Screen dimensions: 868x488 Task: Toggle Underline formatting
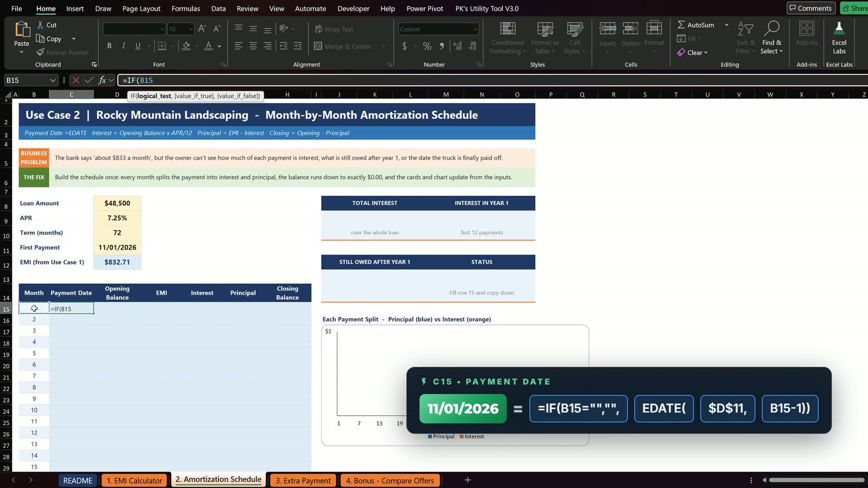tap(138, 46)
